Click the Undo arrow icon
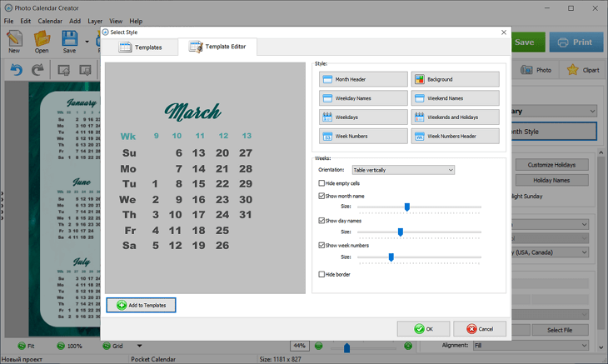This screenshot has width=608, height=364. [16, 70]
